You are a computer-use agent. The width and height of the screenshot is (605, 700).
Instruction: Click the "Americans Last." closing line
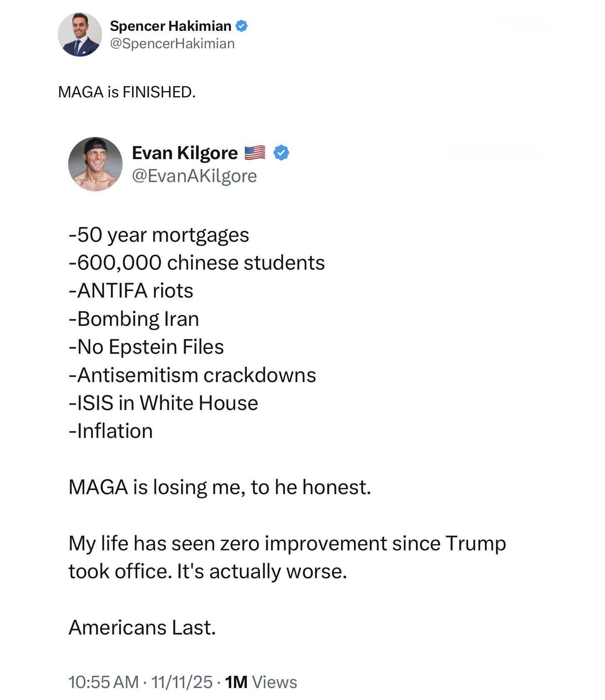click(x=142, y=627)
